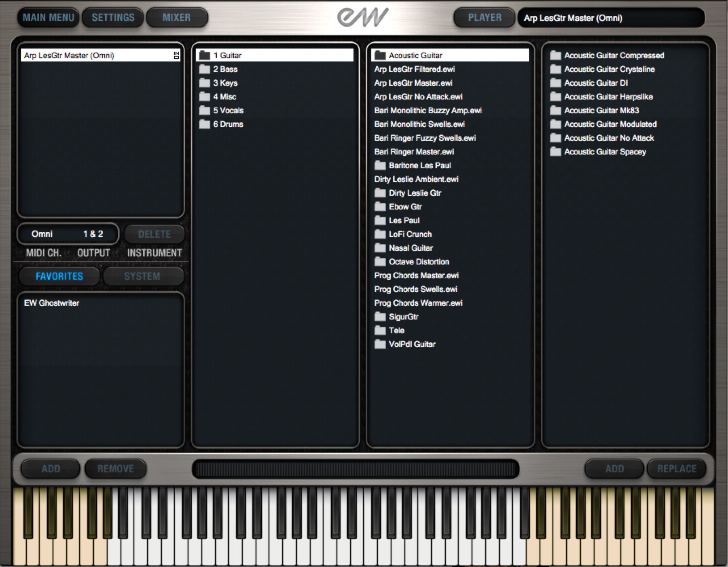This screenshot has width=728, height=567.
Task: Click the small icon beside loaded instrument
Action: (x=176, y=55)
